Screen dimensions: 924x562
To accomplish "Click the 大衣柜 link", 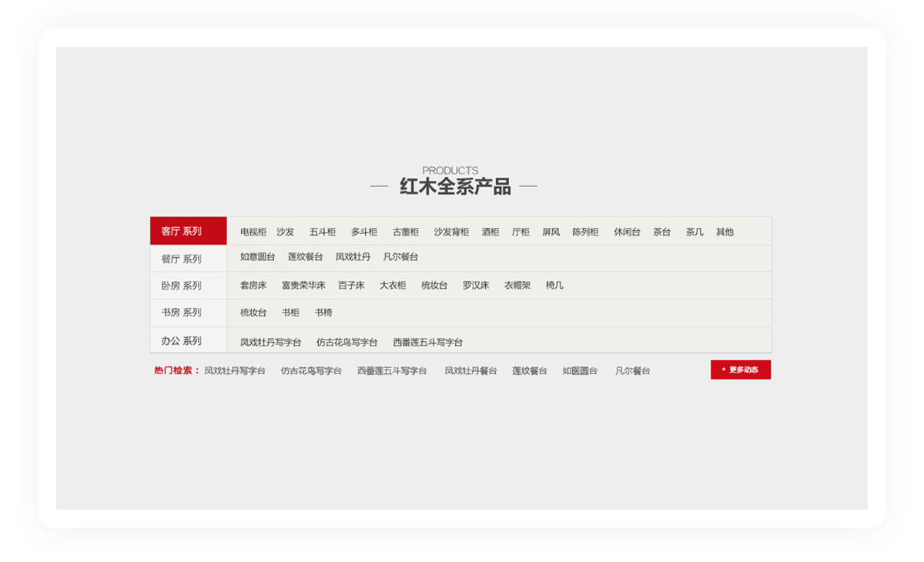I will (393, 285).
